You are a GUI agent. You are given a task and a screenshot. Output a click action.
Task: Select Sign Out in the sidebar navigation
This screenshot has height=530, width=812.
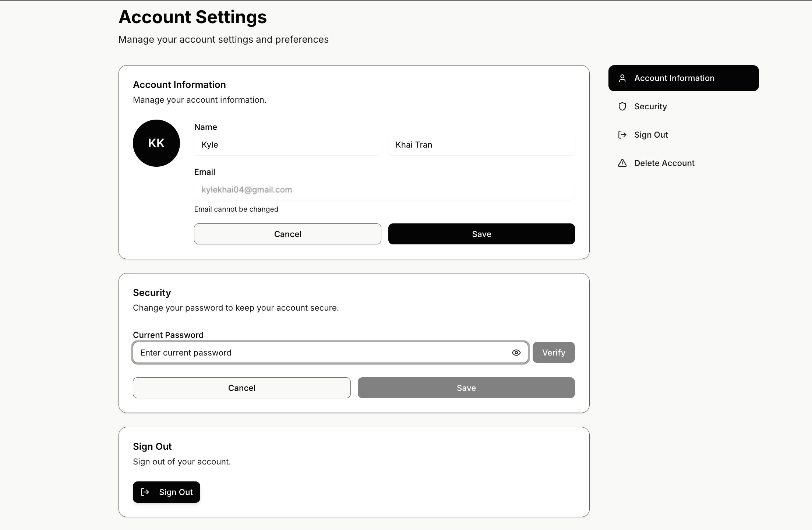click(651, 135)
